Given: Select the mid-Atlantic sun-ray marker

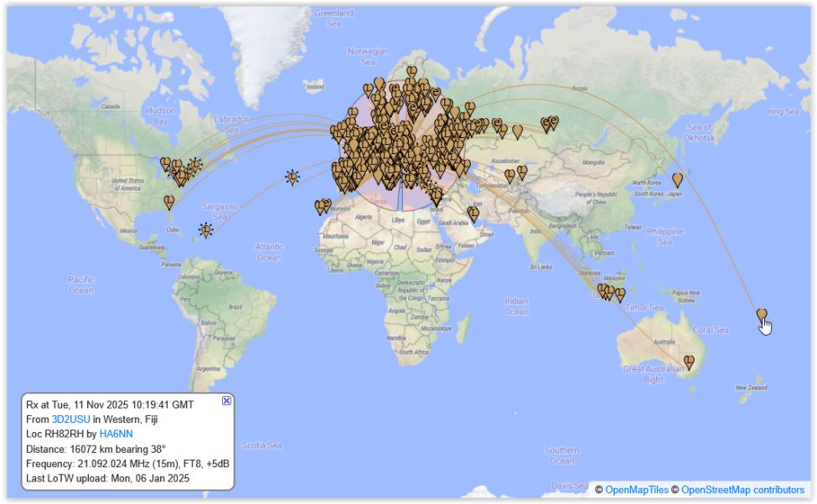Looking at the screenshot, I should [x=292, y=177].
